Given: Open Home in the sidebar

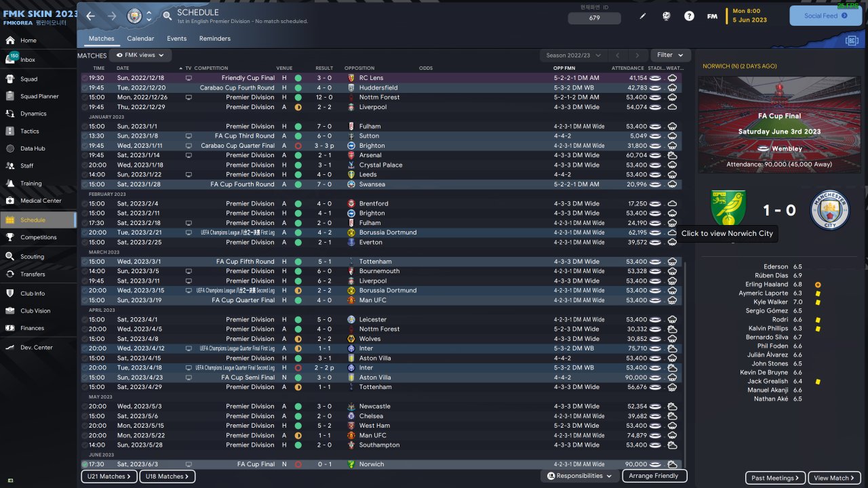Looking at the screenshot, I should click(x=38, y=41).
